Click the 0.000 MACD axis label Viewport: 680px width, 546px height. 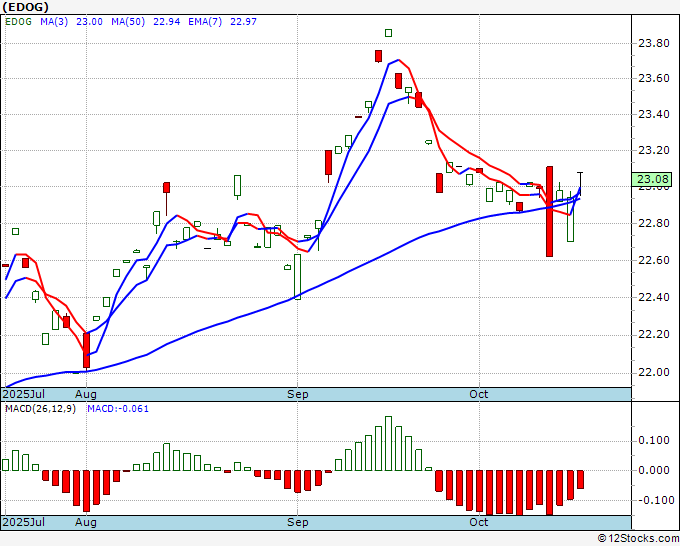(x=654, y=470)
